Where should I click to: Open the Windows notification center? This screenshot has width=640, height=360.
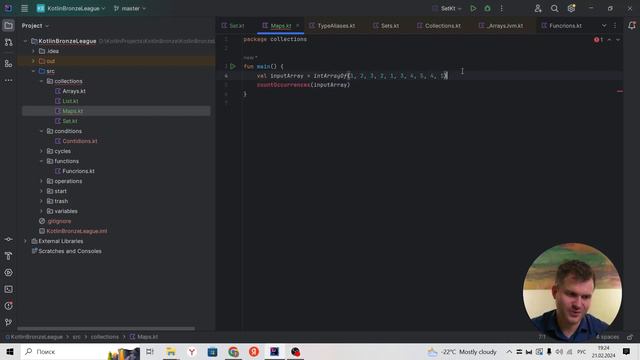click(627, 351)
